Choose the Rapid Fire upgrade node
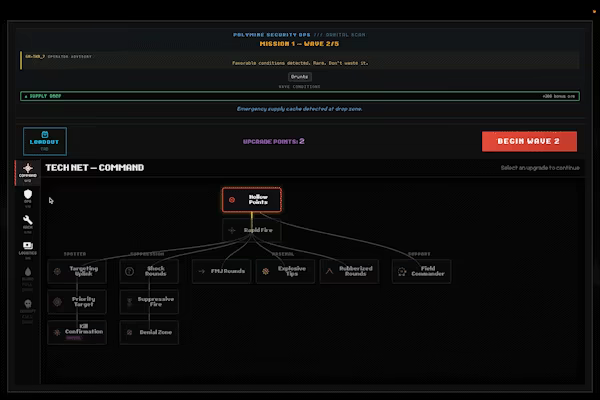Image resolution: width=600 pixels, height=400 pixels. 251,230
